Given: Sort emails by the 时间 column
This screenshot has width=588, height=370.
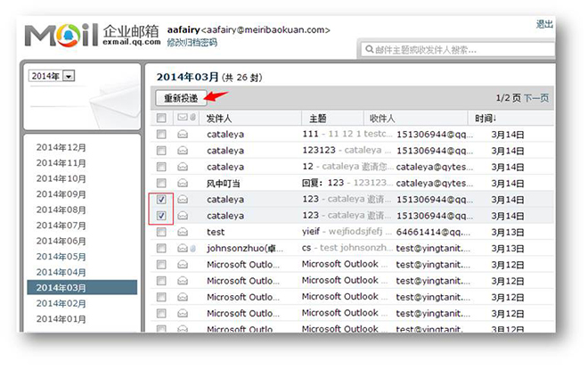Looking at the screenshot, I should [x=486, y=118].
